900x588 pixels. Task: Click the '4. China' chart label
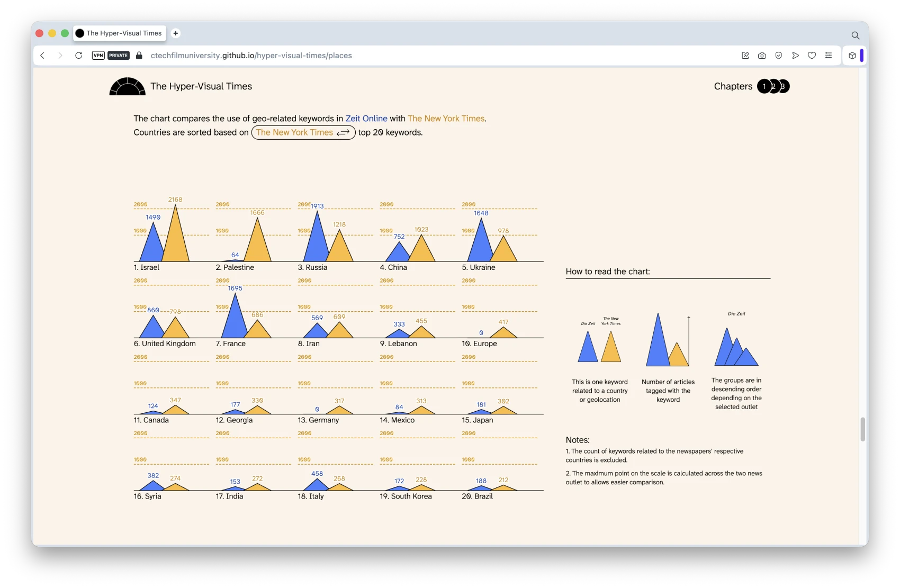[x=393, y=267]
